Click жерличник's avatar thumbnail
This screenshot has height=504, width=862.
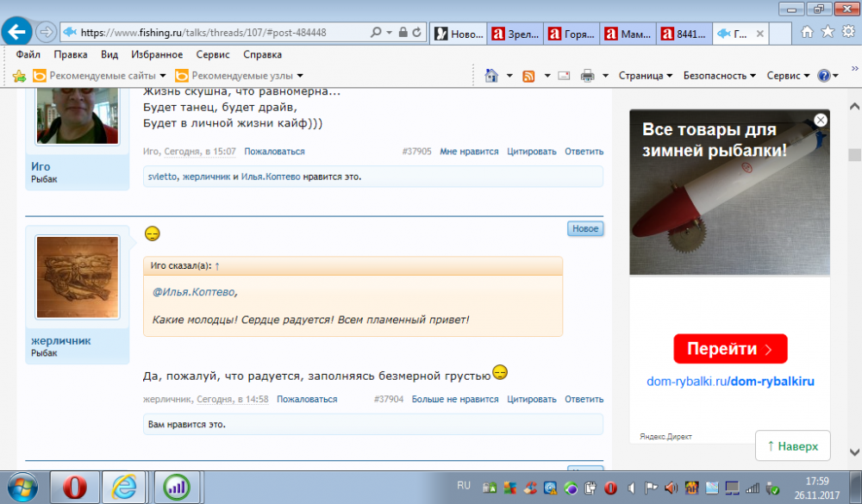78,277
